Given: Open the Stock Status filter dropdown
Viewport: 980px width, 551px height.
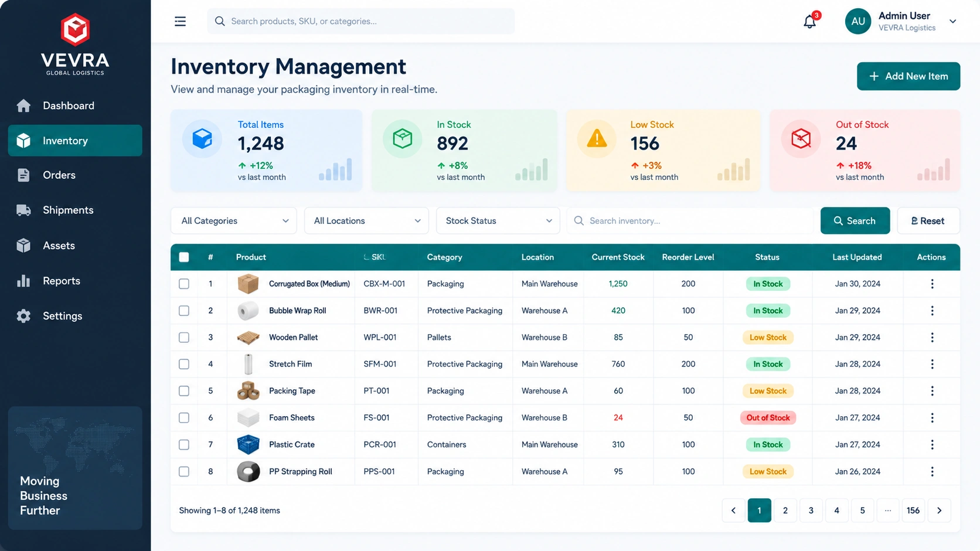Looking at the screenshot, I should click(x=498, y=221).
